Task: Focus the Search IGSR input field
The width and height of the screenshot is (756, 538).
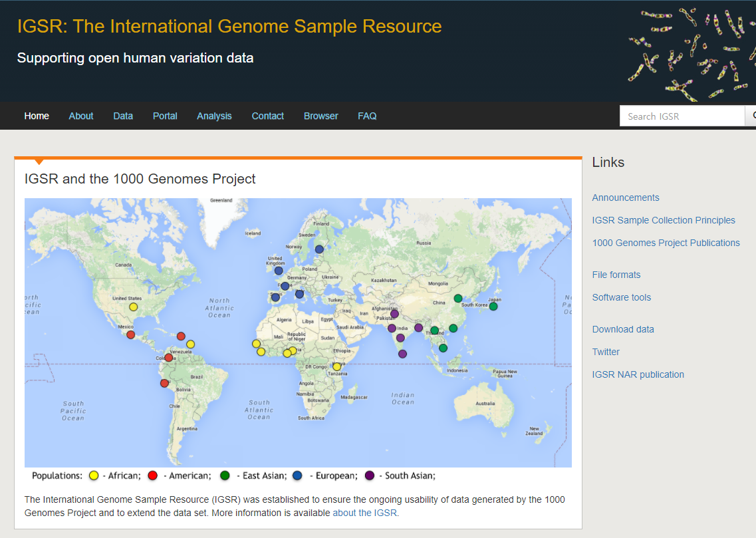Action: point(682,116)
